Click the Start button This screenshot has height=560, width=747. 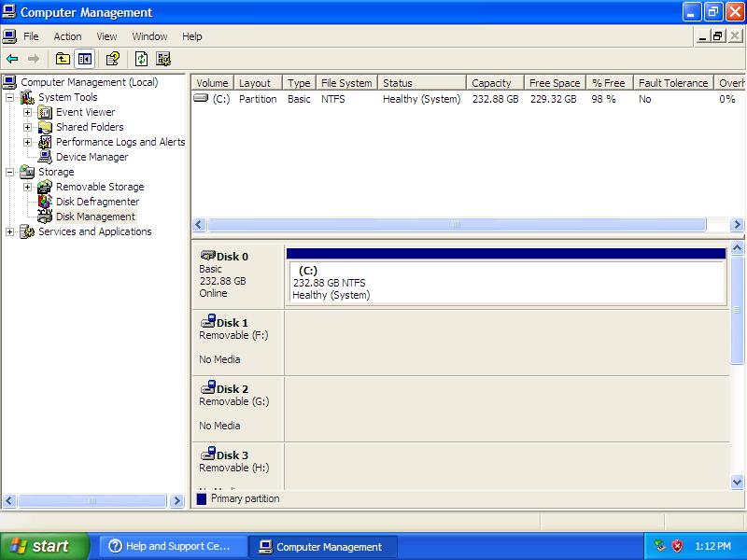point(45,546)
